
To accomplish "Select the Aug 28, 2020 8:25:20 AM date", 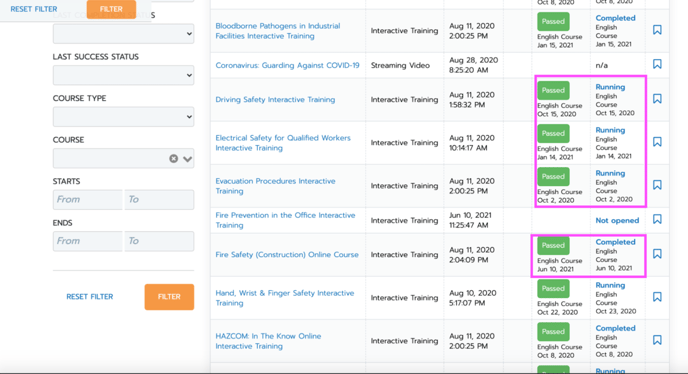I will tap(473, 65).
